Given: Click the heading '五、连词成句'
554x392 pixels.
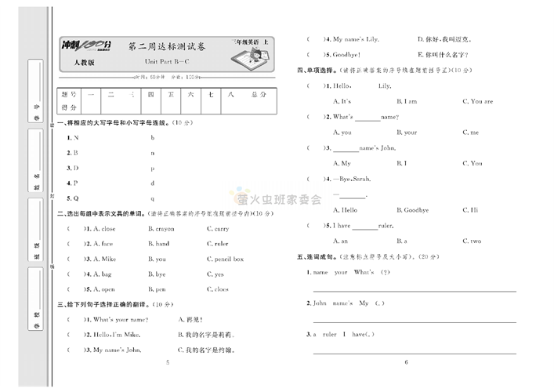Looking at the screenshot, I should (317, 257).
